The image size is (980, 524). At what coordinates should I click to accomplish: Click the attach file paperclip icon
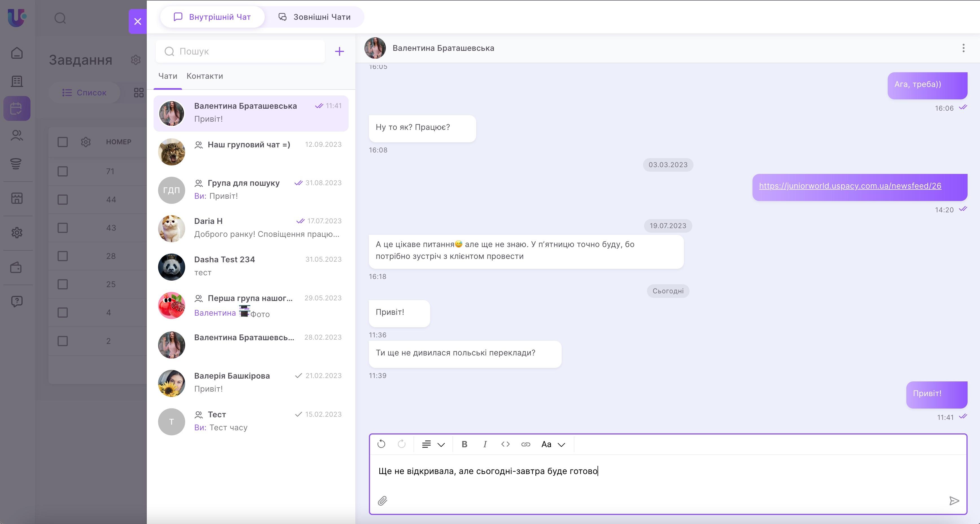click(382, 501)
